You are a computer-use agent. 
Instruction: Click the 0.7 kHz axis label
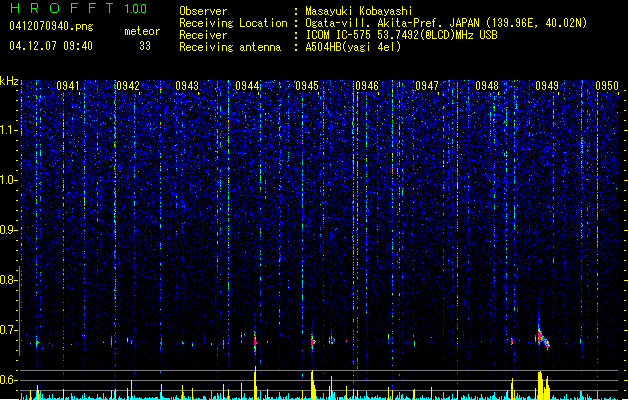[x=8, y=330]
